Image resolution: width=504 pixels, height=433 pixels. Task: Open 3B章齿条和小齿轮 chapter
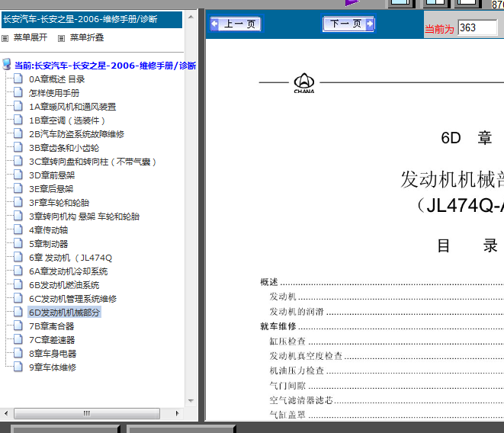coord(64,148)
